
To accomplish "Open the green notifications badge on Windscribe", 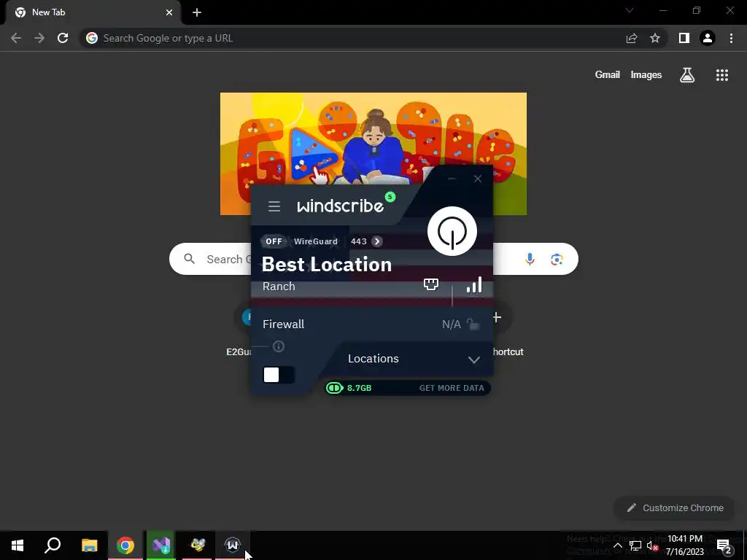I will (x=390, y=197).
